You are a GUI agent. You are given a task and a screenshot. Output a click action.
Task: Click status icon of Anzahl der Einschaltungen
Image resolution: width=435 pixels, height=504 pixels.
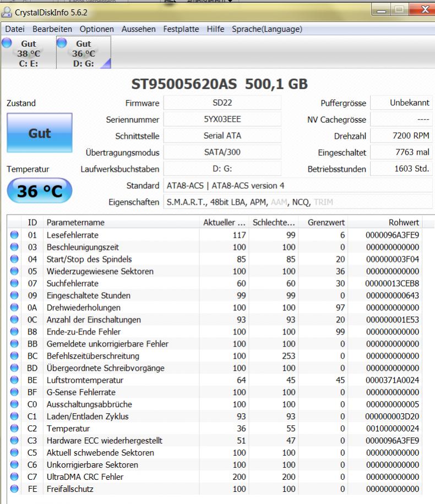point(14,319)
